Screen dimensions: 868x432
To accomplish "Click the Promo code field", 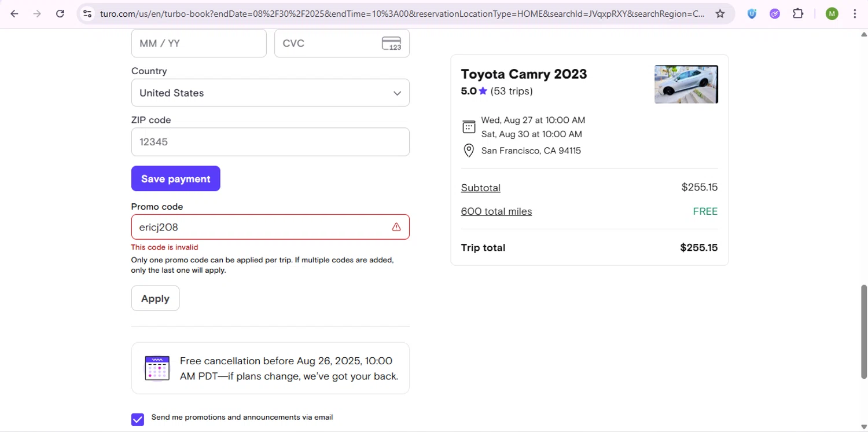I will click(x=270, y=227).
